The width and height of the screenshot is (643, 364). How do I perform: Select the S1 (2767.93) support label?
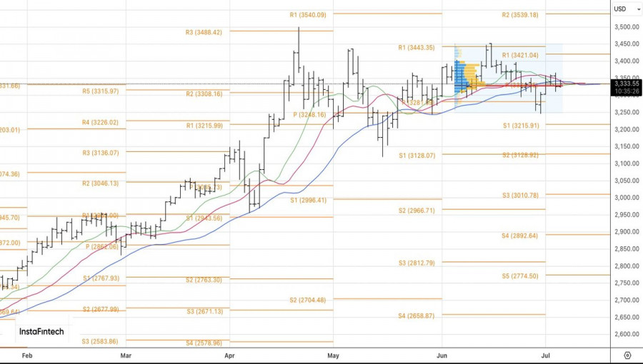click(x=101, y=278)
